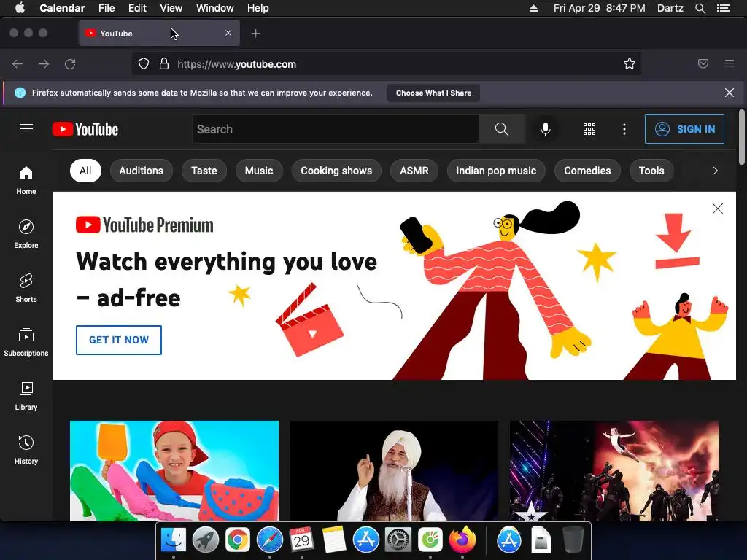
Task: Open the Apple menu
Action: click(x=20, y=8)
